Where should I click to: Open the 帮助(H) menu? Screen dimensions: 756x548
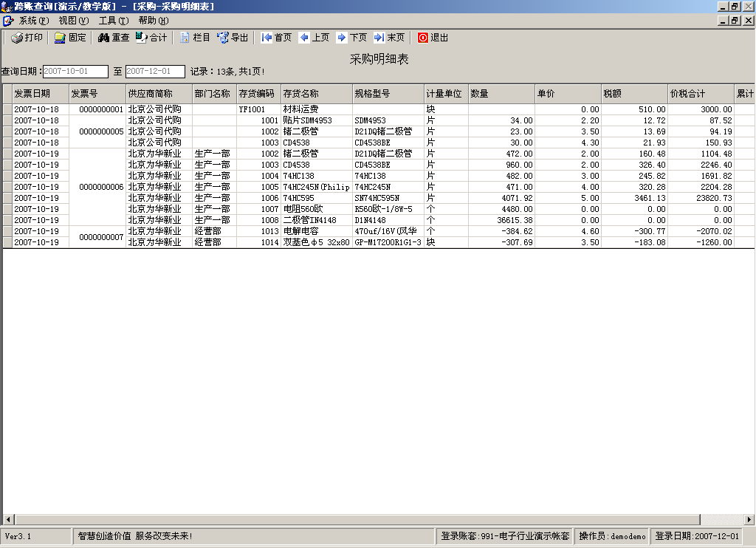click(x=154, y=21)
